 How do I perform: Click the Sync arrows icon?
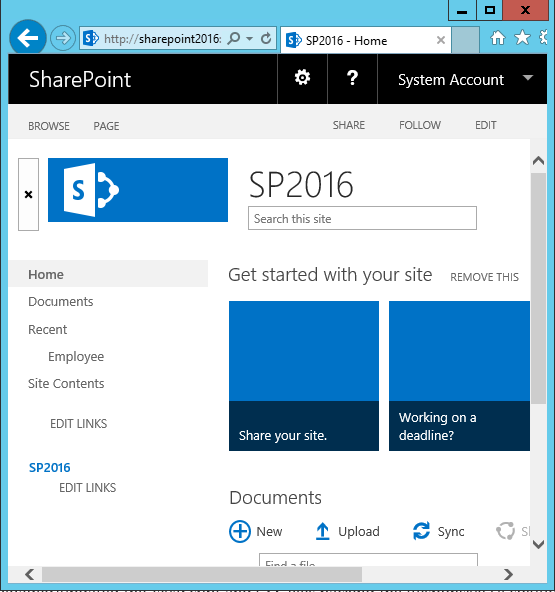(421, 531)
